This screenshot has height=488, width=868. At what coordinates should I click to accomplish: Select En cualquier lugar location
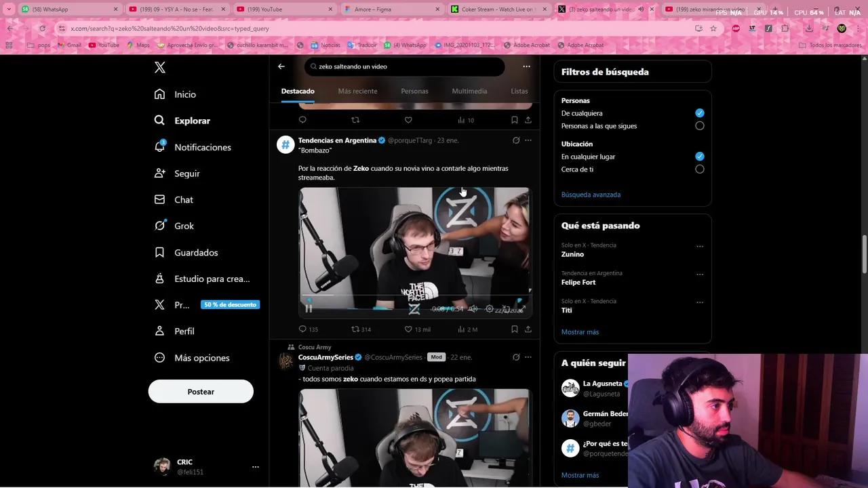(700, 157)
